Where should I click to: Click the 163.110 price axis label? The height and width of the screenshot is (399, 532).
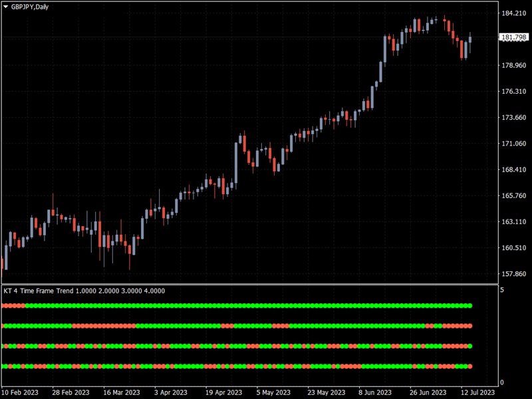pos(513,221)
